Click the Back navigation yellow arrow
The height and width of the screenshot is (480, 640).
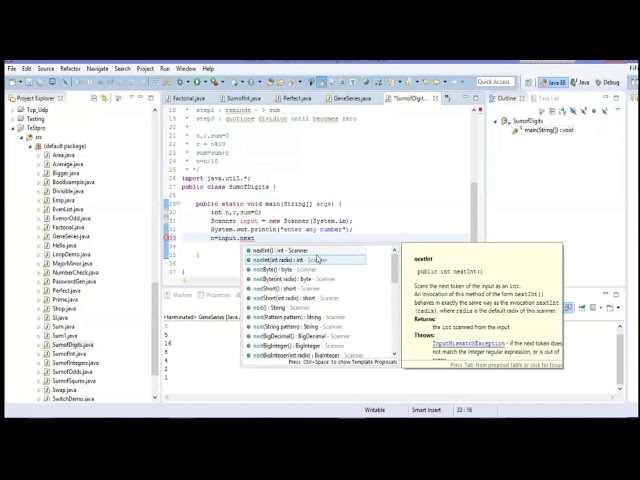click(436, 82)
